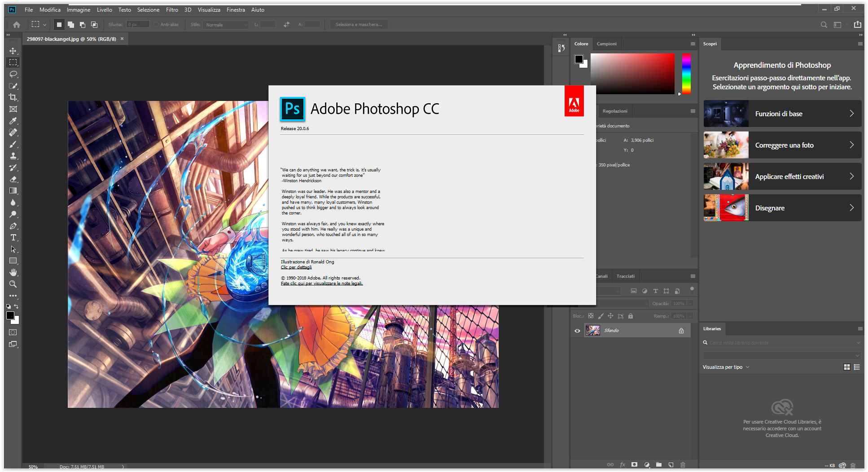Select the Gradient tool
Viewport: 868px width, 472px height.
(x=13, y=191)
